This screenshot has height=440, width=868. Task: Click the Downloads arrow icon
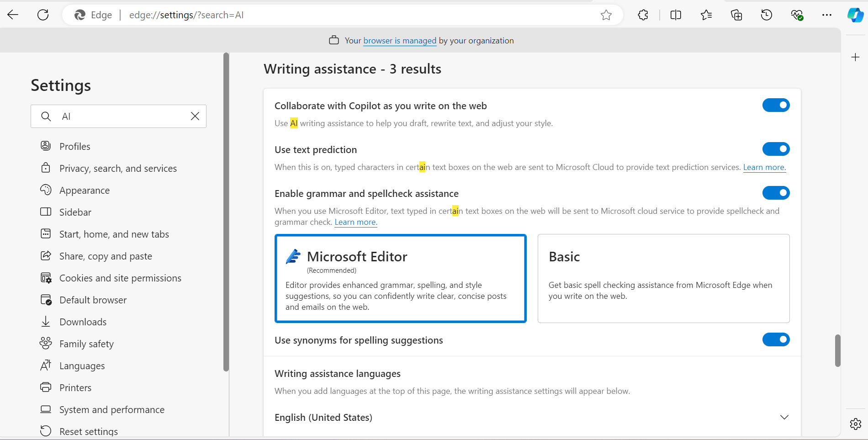pos(46,321)
